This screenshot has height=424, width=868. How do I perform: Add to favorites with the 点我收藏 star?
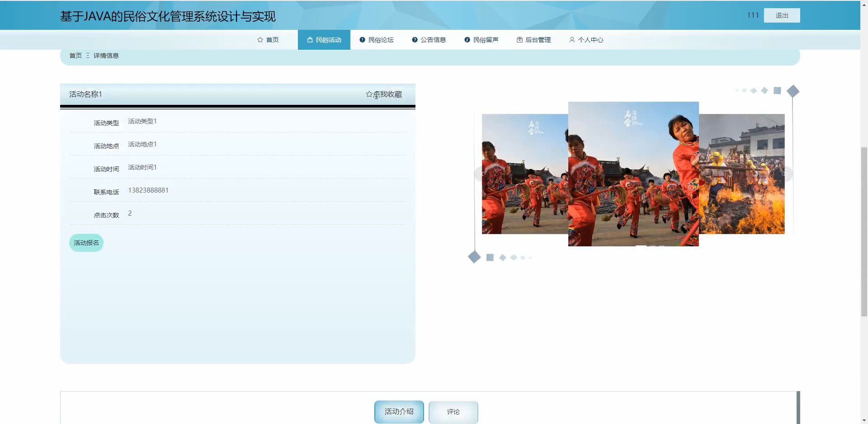384,94
